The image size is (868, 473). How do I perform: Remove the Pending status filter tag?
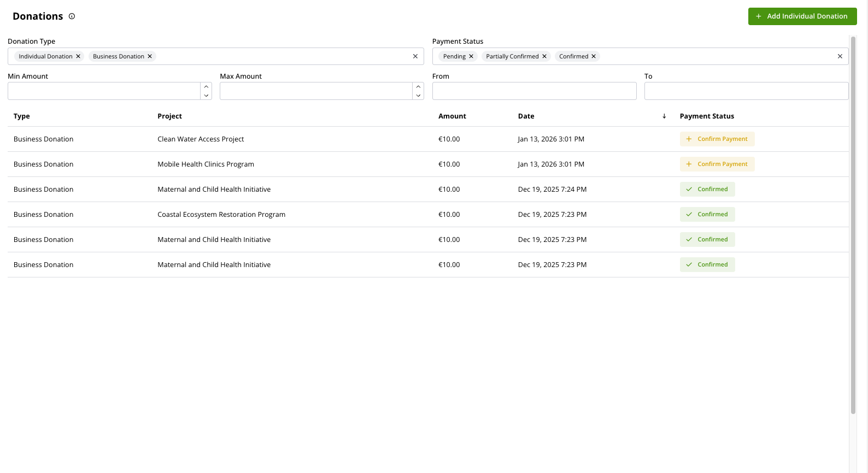[471, 56]
